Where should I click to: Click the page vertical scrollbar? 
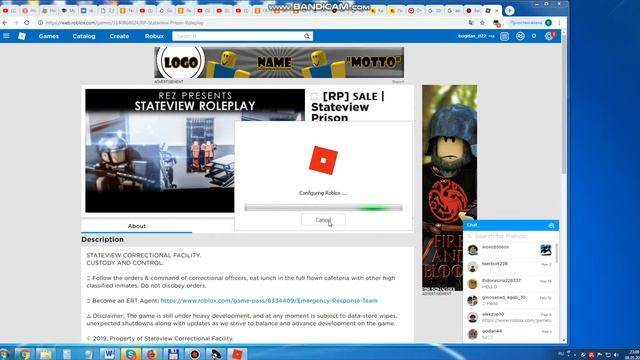click(x=564, y=104)
